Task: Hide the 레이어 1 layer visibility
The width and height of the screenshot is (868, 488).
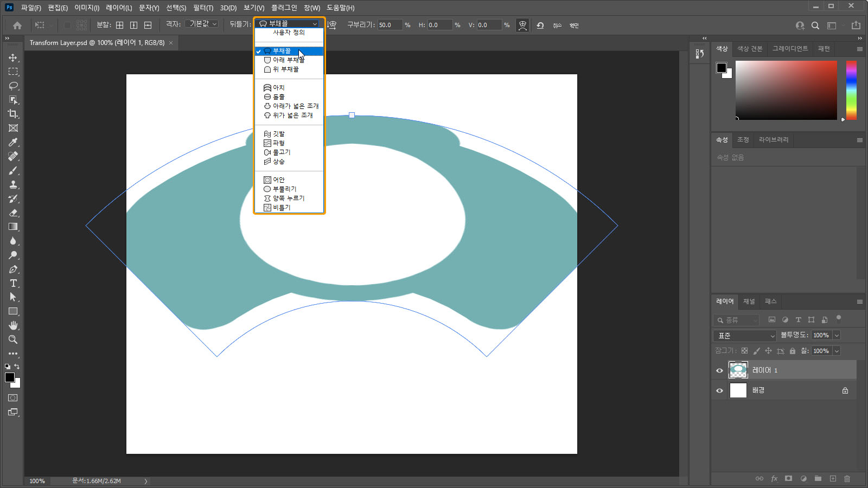Action: tap(720, 370)
